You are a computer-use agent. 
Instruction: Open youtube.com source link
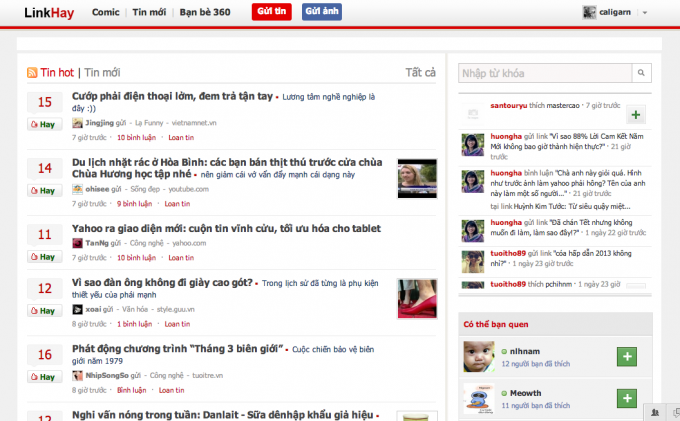[189, 189]
